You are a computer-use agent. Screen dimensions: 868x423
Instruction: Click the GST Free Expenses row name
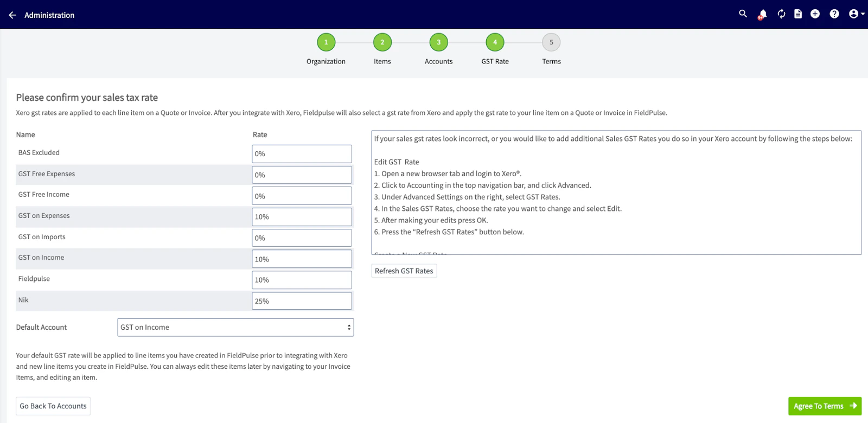coord(47,174)
